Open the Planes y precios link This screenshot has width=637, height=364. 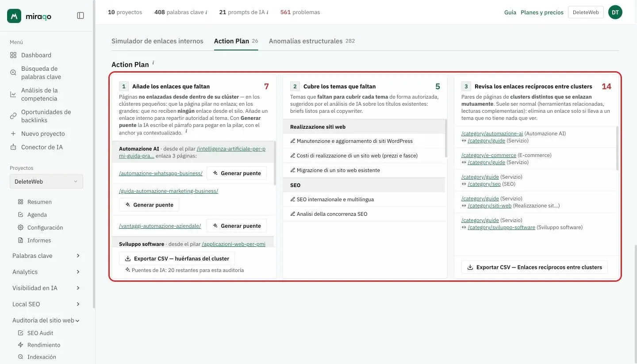542,12
